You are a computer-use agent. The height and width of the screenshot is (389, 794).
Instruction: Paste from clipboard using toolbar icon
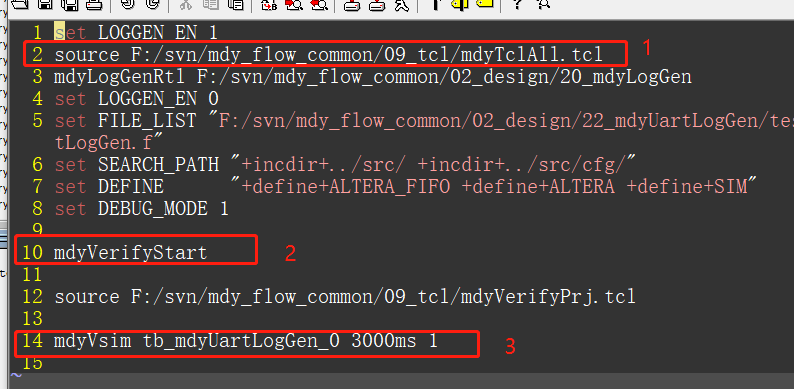[x=235, y=4]
